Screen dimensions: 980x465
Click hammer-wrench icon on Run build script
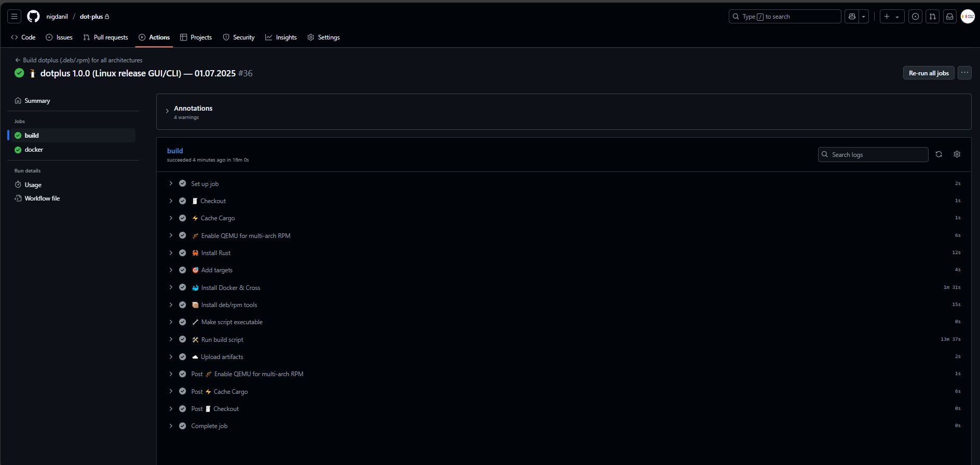195,340
